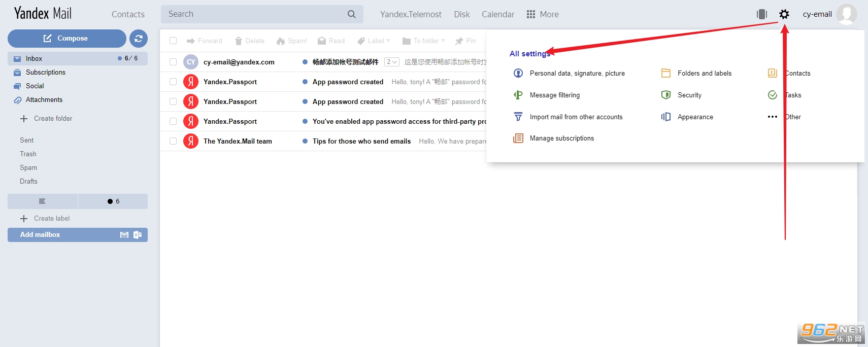The image size is (868, 347).
Task: Show the 6 unread messages filter
Action: [x=113, y=201]
